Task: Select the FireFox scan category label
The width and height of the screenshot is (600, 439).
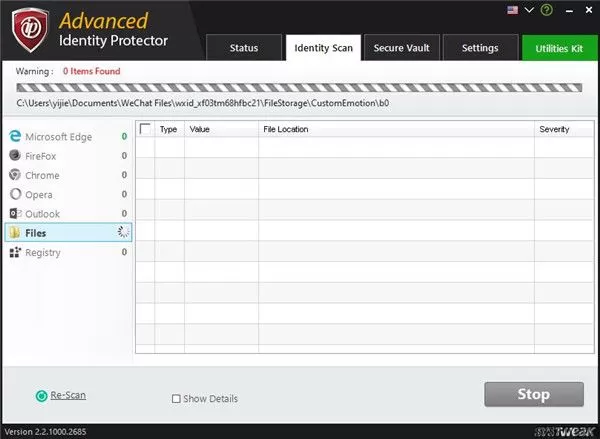Action: [41, 156]
